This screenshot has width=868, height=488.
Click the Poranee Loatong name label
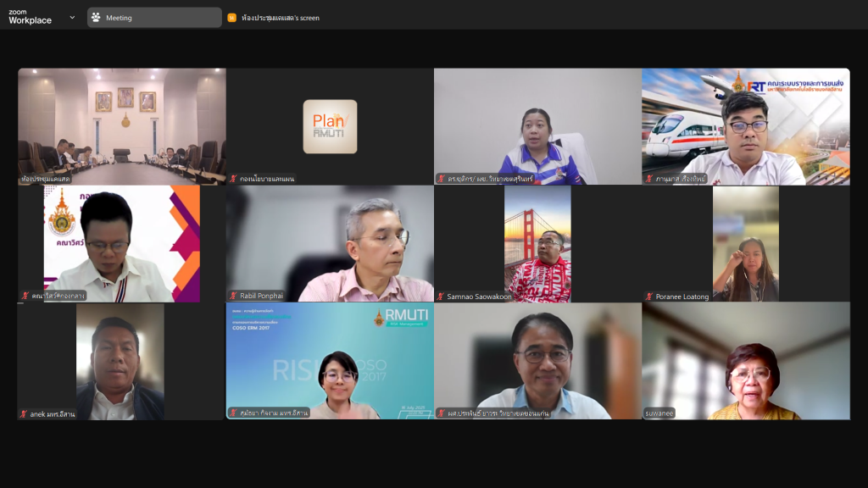coord(682,297)
